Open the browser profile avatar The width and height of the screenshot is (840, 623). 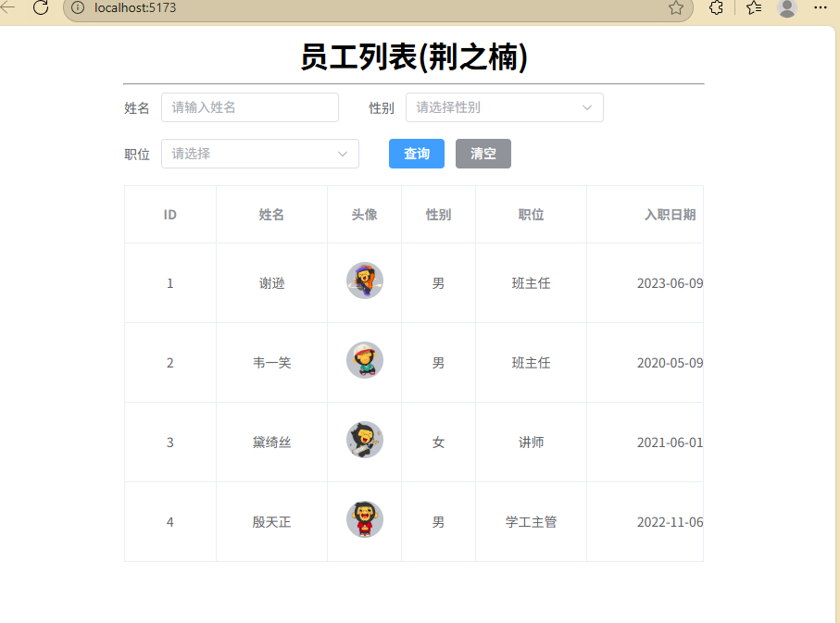click(x=787, y=8)
